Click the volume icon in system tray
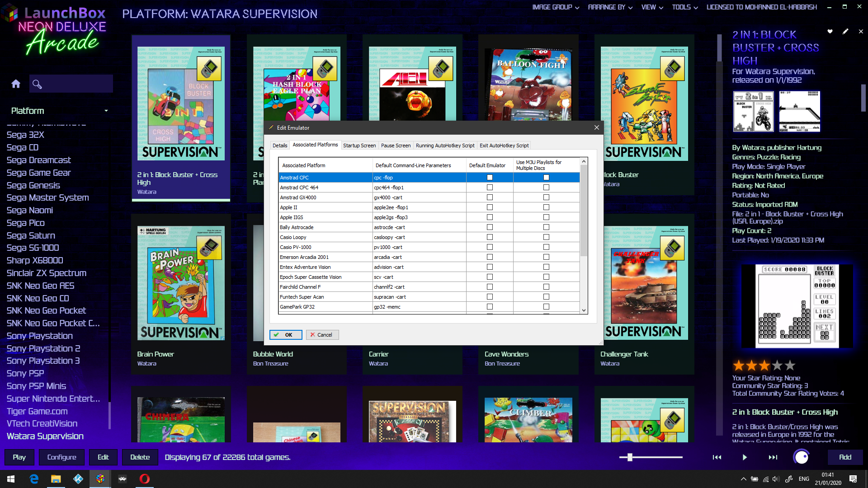This screenshot has height=488, width=868. [x=776, y=479]
